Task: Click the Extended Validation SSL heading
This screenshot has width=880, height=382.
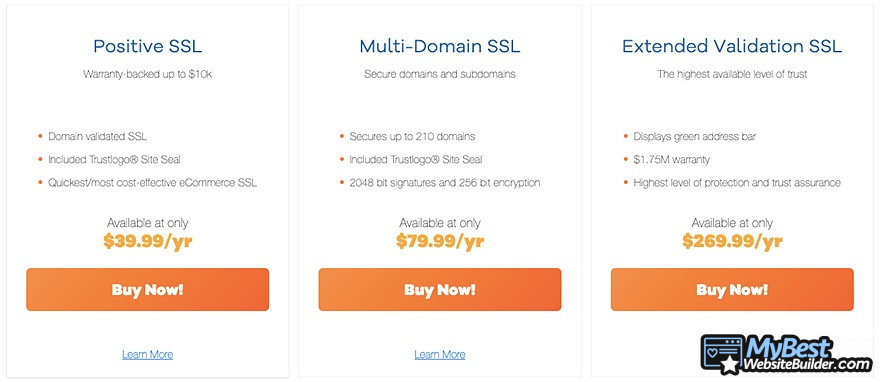Action: coord(732,46)
